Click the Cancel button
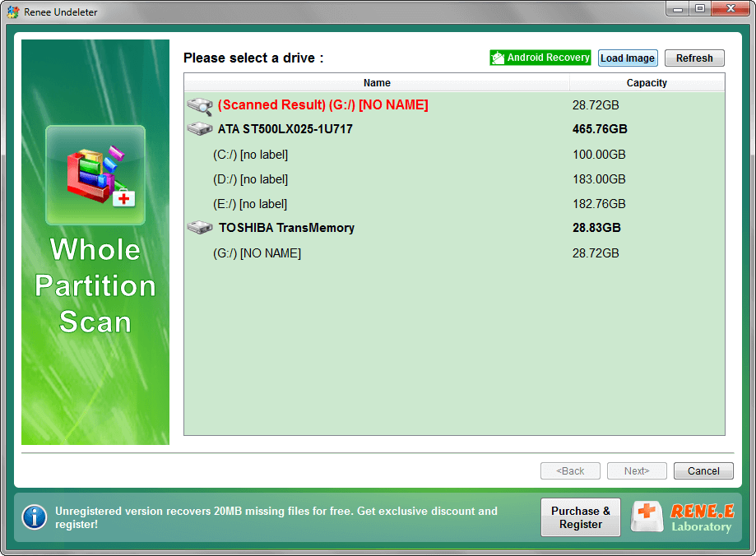Screen dimensions: 756x556 coord(703,470)
